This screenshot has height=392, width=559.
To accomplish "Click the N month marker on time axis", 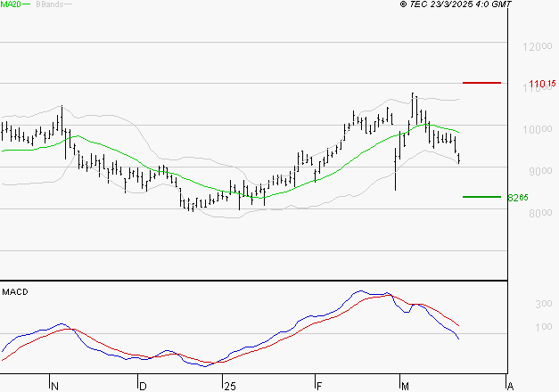I will pos(55,386).
